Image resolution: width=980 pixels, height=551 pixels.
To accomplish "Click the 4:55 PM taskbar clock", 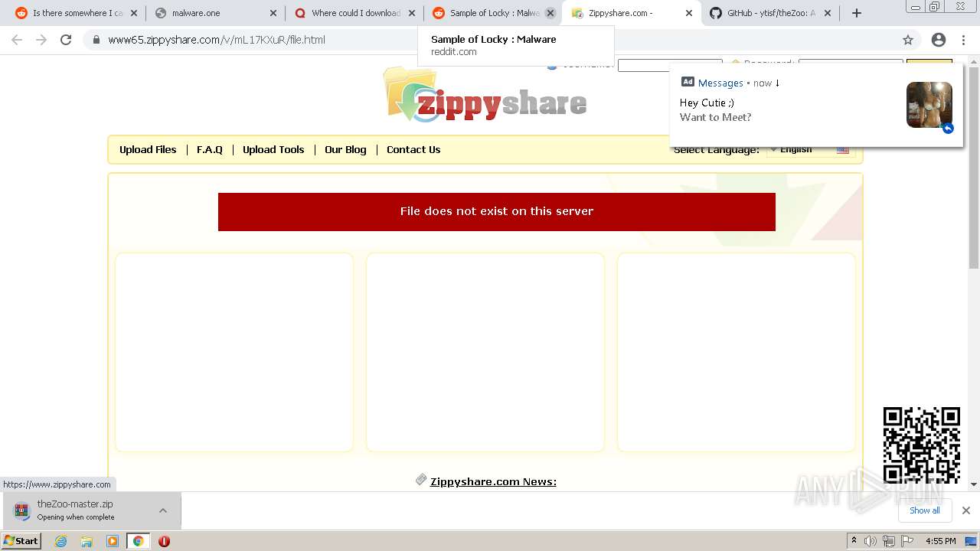I will point(941,541).
